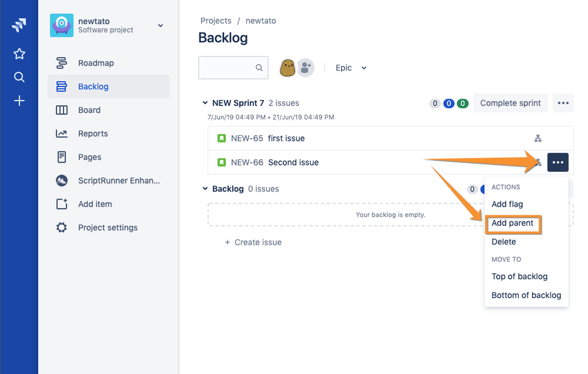Collapse the empty Backlog section

(204, 188)
